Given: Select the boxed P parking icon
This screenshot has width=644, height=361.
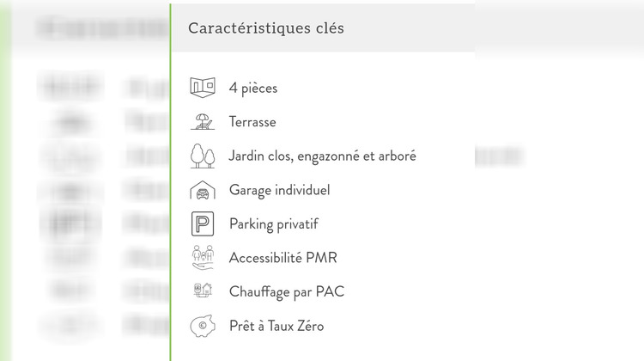Looking at the screenshot, I should [x=203, y=224].
